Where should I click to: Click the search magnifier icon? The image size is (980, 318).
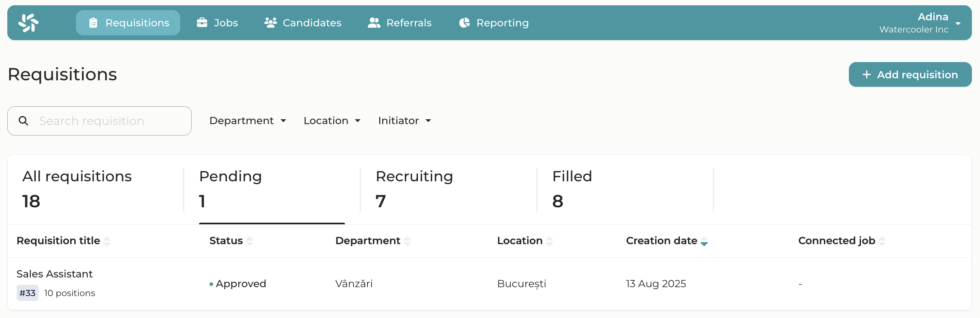[24, 121]
